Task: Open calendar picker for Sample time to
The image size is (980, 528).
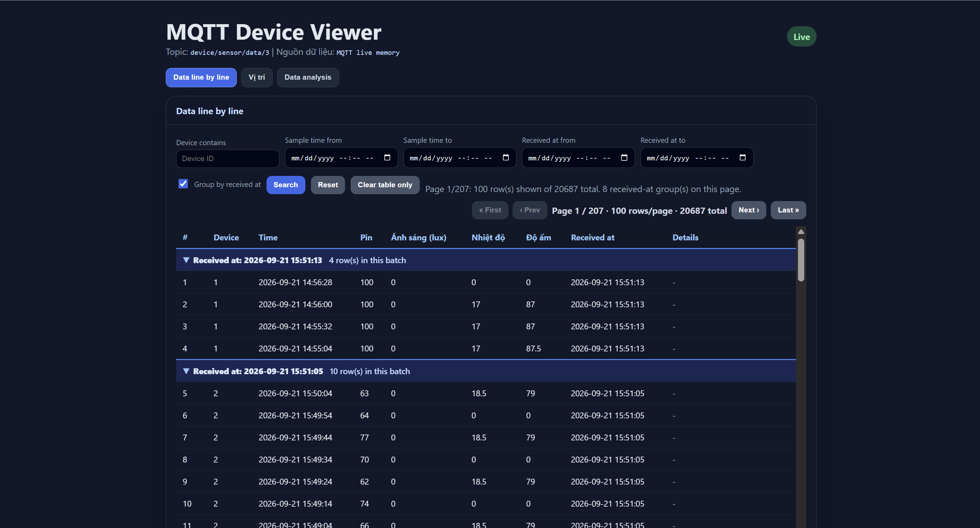Action: 506,158
